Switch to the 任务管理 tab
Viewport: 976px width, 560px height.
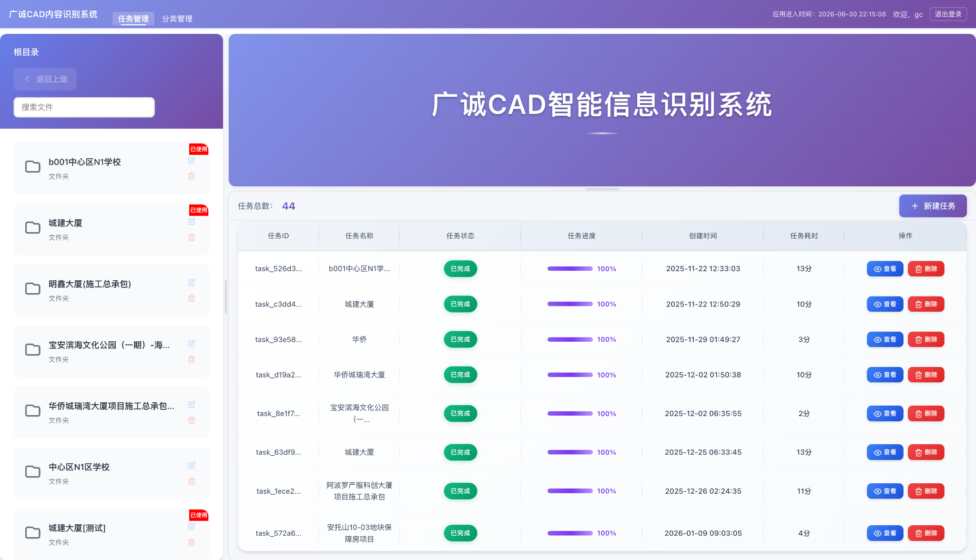(x=133, y=19)
